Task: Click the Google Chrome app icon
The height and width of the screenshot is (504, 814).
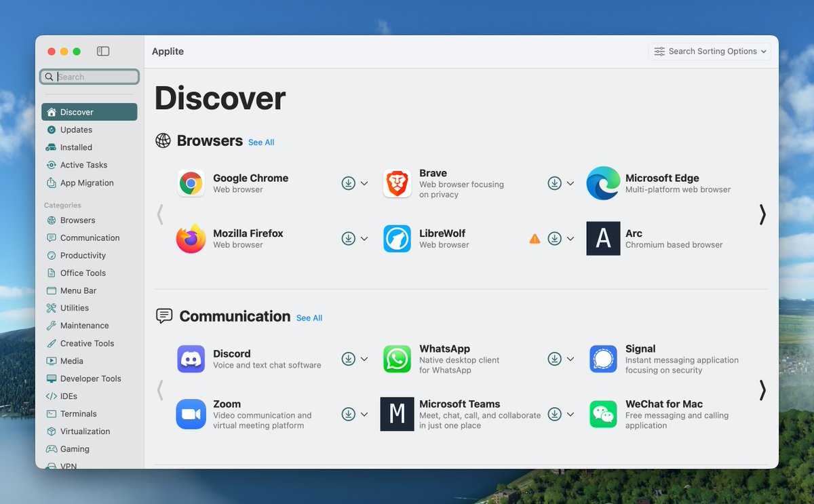Action: [191, 183]
